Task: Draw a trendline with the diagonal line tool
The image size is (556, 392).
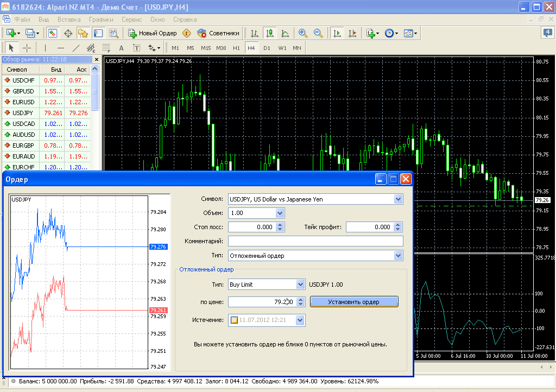Action: tap(76, 48)
